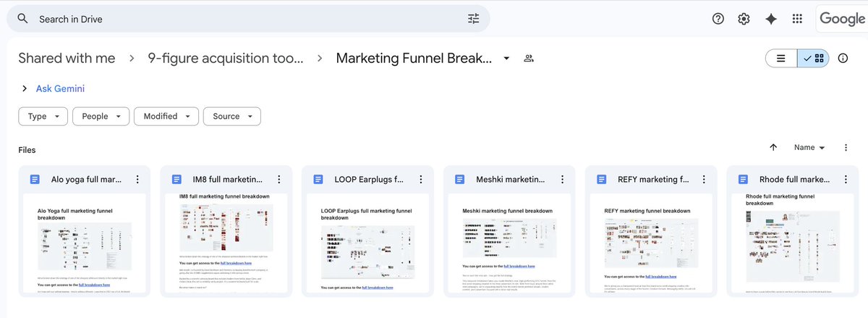Open the Source filter dropdown
Screen dimensions: 868x318
pos(232,116)
